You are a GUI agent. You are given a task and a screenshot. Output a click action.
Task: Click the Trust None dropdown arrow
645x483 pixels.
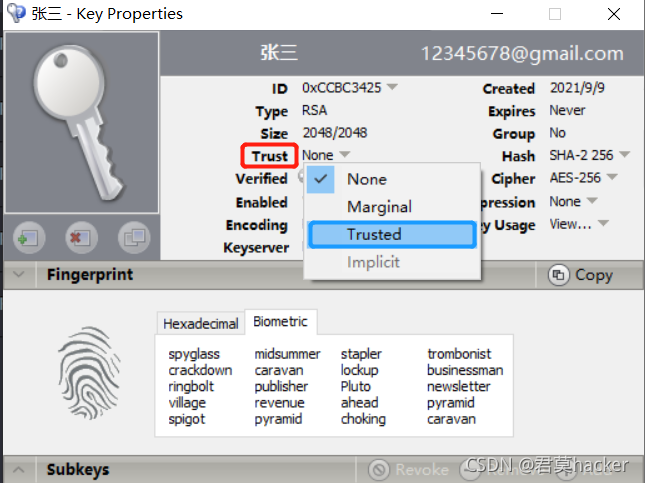[344, 154]
